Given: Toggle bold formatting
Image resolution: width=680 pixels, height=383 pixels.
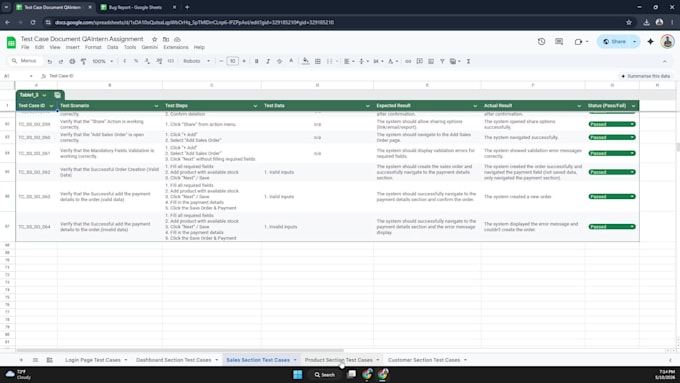Looking at the screenshot, I should point(256,62).
